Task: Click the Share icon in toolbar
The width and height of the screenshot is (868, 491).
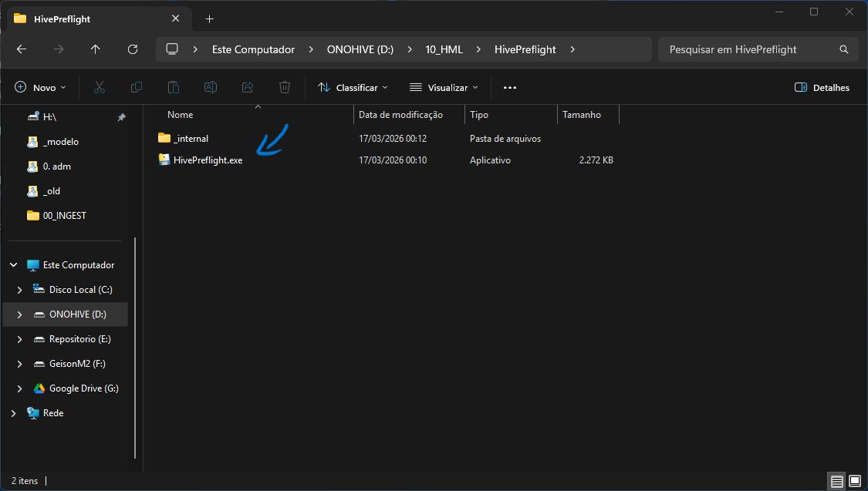Action: coord(248,87)
